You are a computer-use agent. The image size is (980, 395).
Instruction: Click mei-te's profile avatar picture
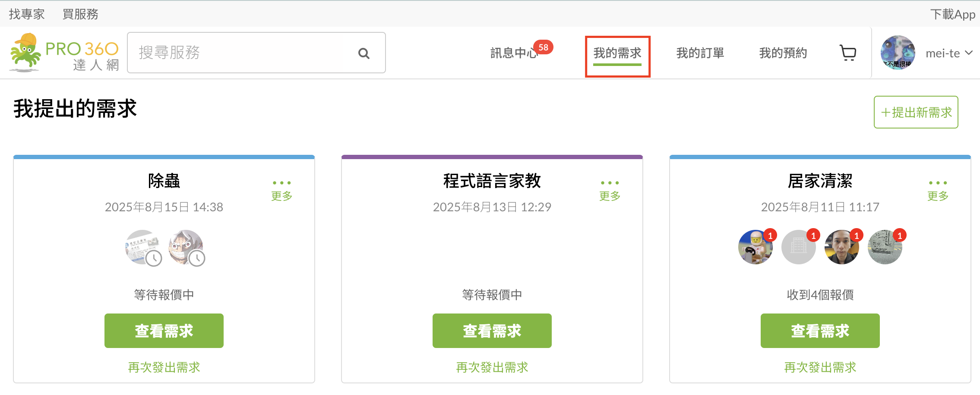coord(898,53)
